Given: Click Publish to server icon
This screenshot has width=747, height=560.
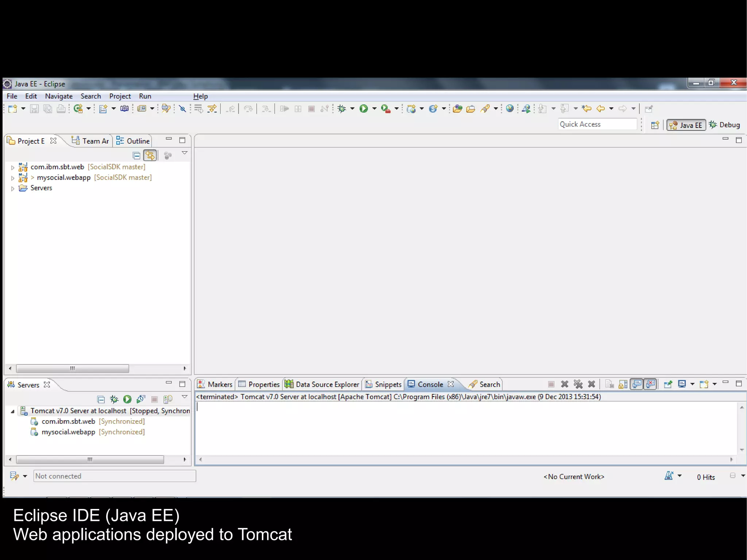Looking at the screenshot, I should click(168, 399).
